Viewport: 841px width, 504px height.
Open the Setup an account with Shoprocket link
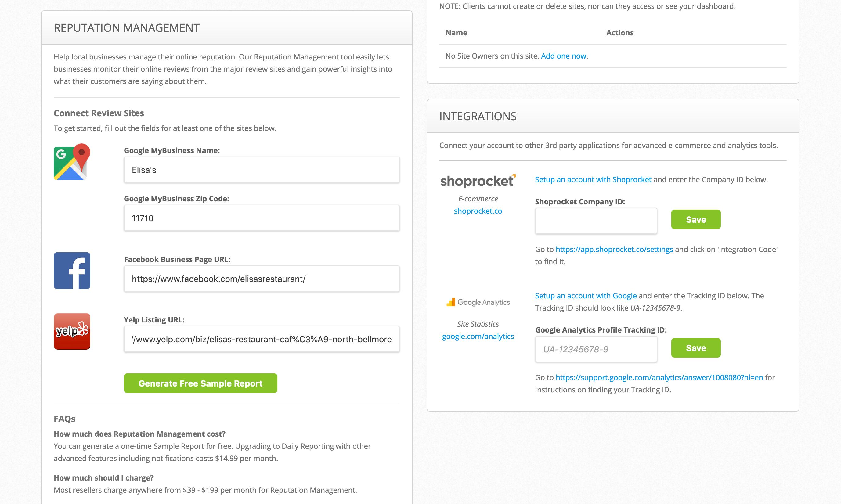593,179
